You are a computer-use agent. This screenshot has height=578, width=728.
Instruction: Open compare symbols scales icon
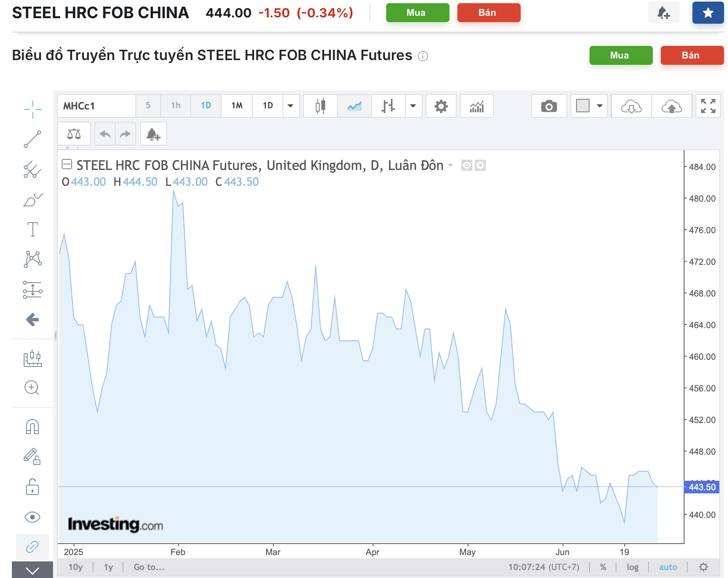pos(74,134)
